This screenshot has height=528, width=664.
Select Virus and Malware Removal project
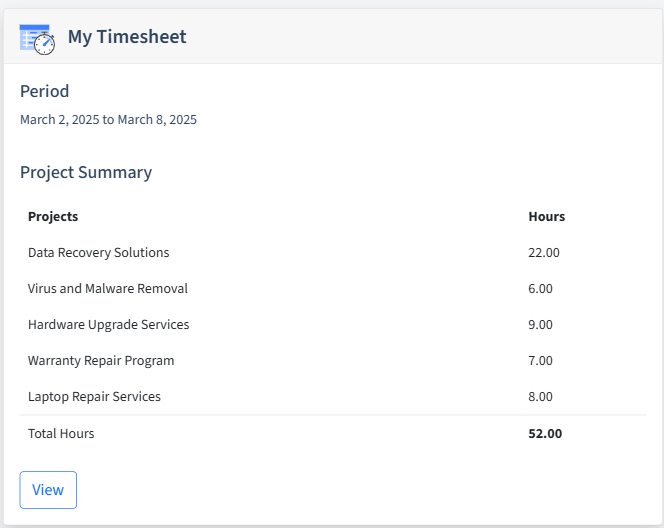(x=108, y=289)
